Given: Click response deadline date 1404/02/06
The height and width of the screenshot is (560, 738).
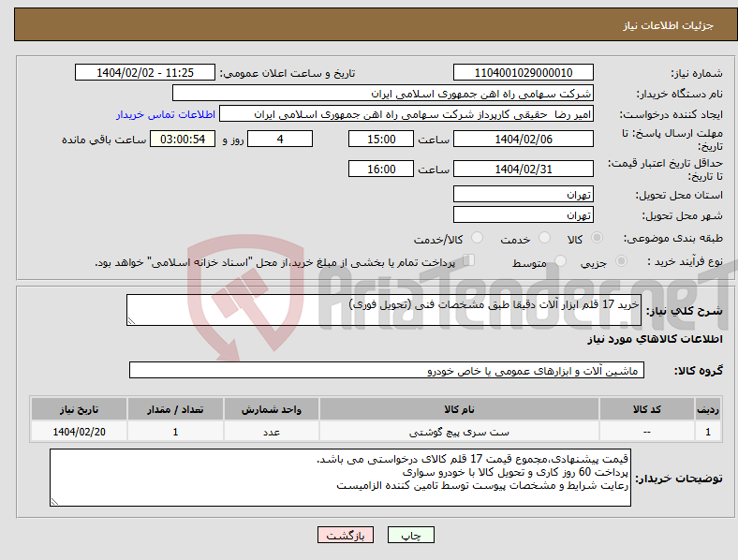Looking at the screenshot, I should 523,139.
